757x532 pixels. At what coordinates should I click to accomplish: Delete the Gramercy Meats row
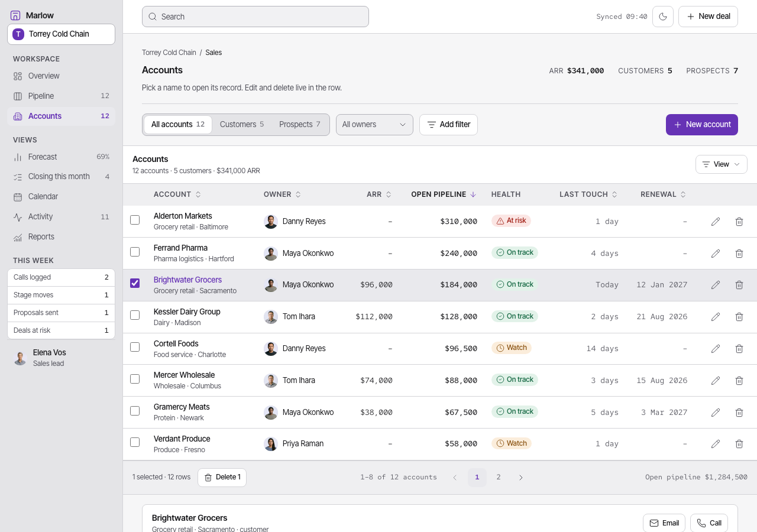point(739,412)
